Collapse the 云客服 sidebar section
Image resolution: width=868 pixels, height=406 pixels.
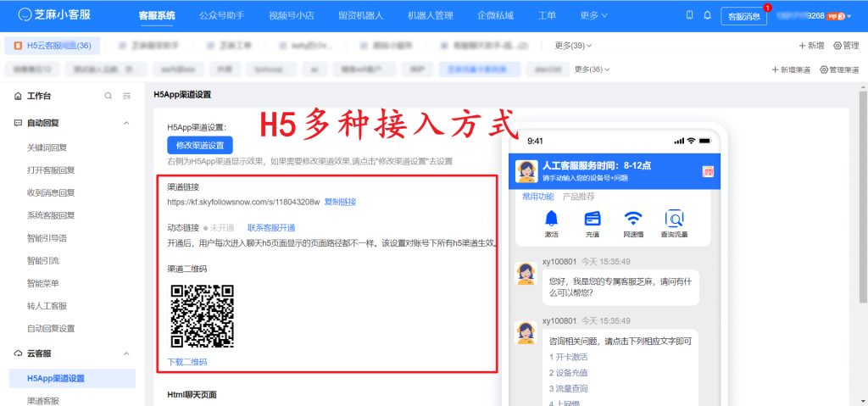pos(126,353)
